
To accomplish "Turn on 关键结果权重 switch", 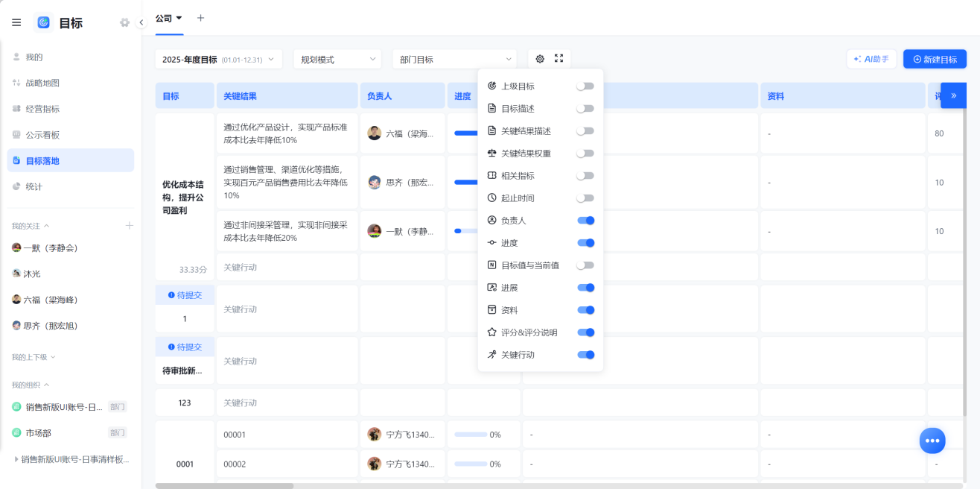I will point(585,154).
